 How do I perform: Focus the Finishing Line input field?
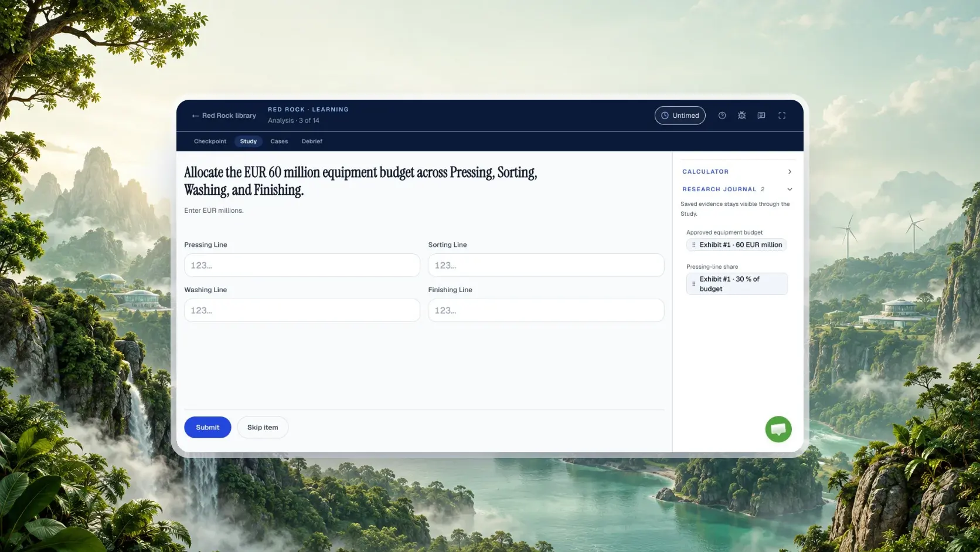546,310
